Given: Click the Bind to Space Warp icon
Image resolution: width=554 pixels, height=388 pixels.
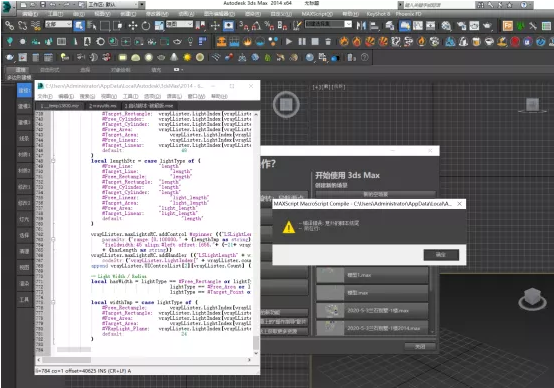Looking at the screenshot, I should click(x=35, y=25).
